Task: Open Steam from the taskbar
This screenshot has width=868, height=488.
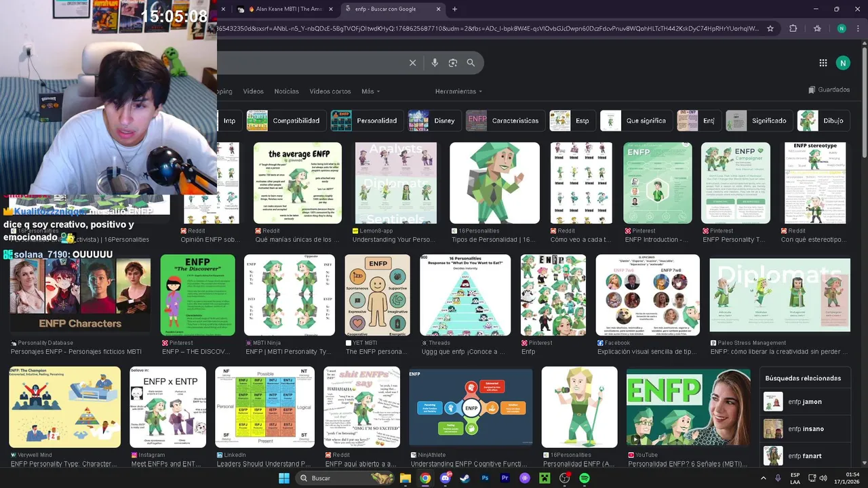Action: [465, 479]
